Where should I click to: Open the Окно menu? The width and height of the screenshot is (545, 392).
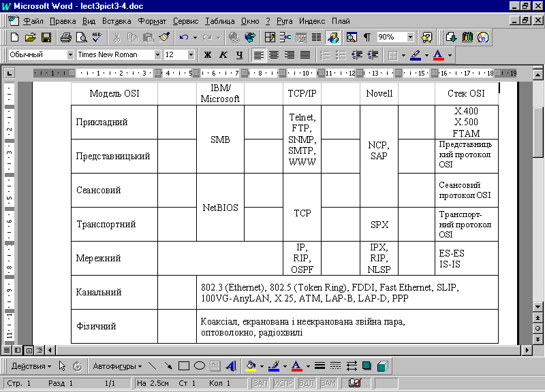[x=250, y=21]
